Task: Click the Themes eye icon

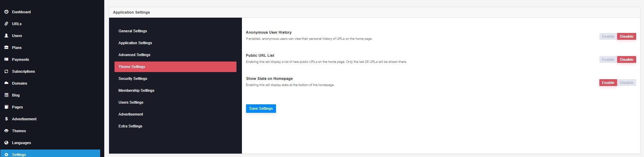Action: pyautogui.click(x=6, y=131)
